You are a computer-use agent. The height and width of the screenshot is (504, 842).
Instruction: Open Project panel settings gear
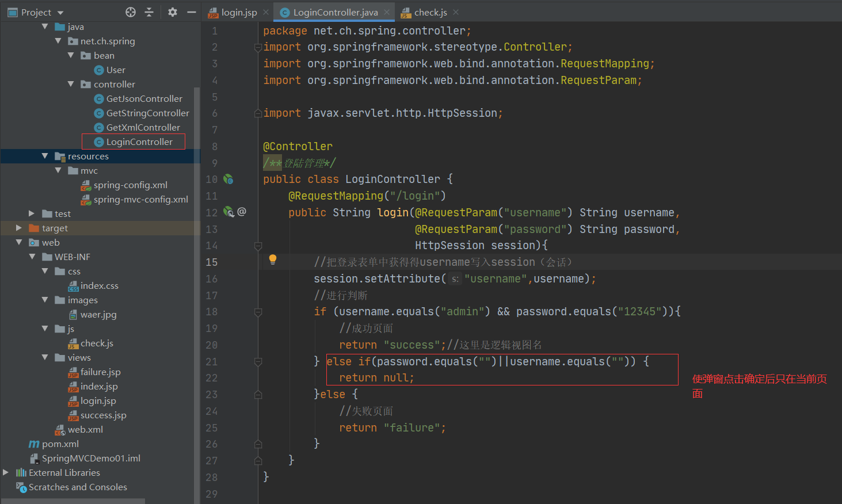172,12
